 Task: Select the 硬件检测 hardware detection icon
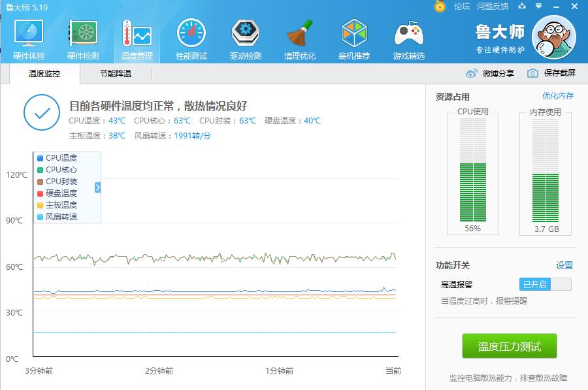point(82,36)
